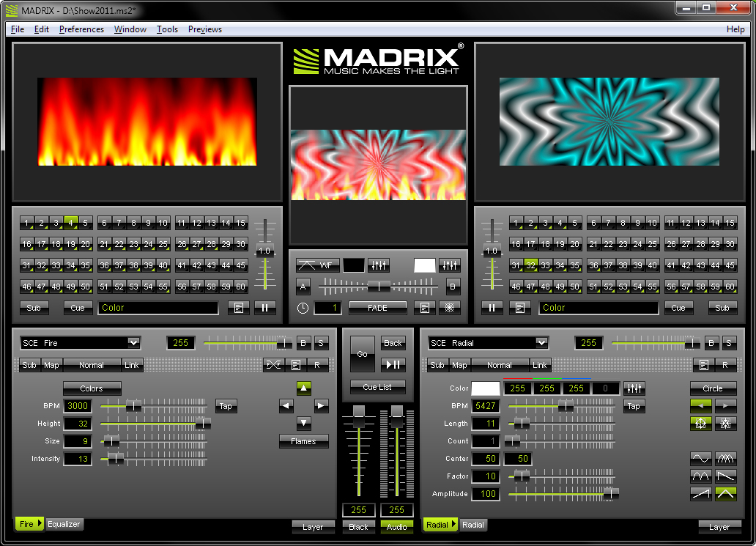Open Radial layer Normal mix mode selector

(500, 365)
